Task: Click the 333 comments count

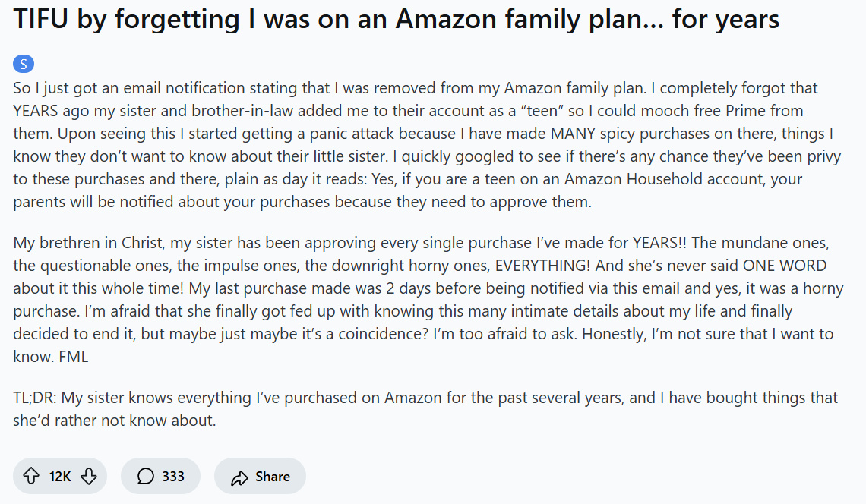Action: click(173, 476)
